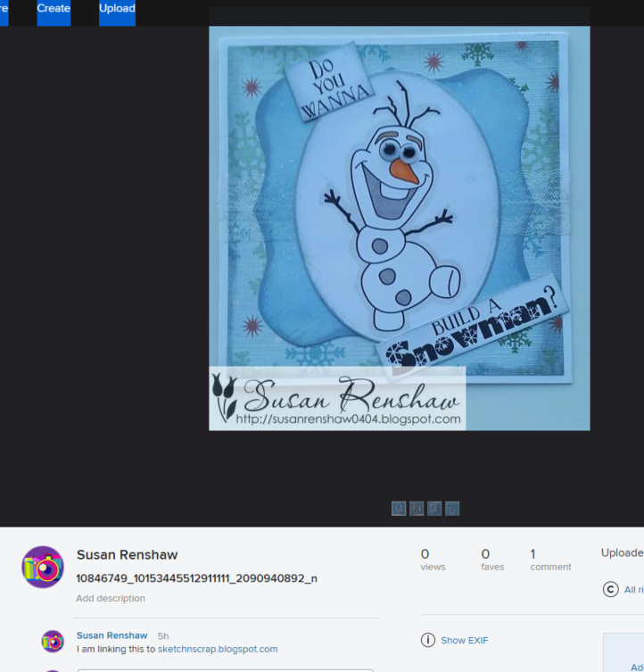The image size is (644, 672).
Task: Click the copyright symbol icon
Action: 611,589
